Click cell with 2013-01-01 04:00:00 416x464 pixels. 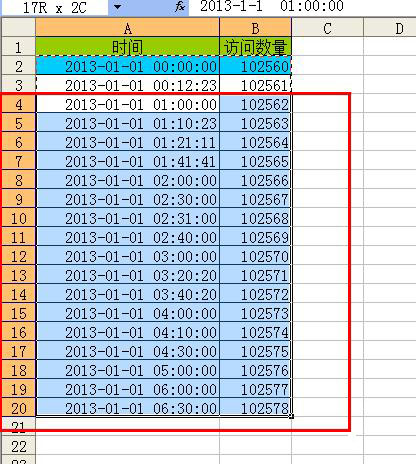coord(127,313)
